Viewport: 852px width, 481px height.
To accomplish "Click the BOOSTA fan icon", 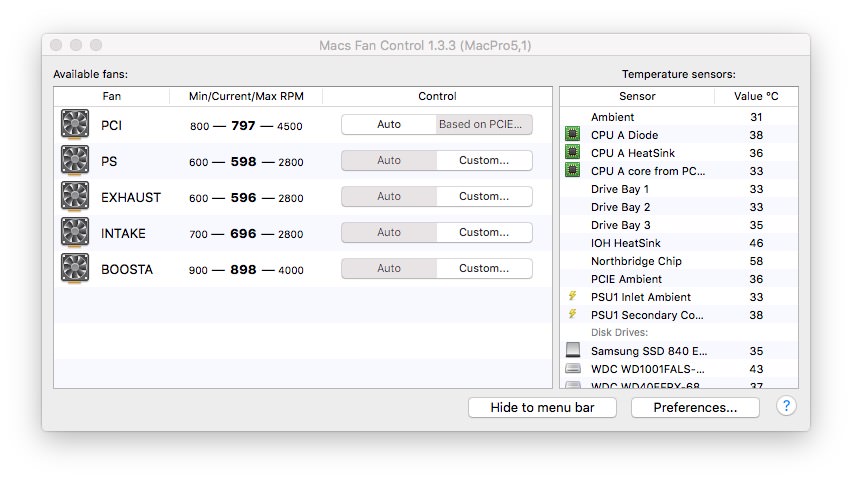I will (75, 268).
